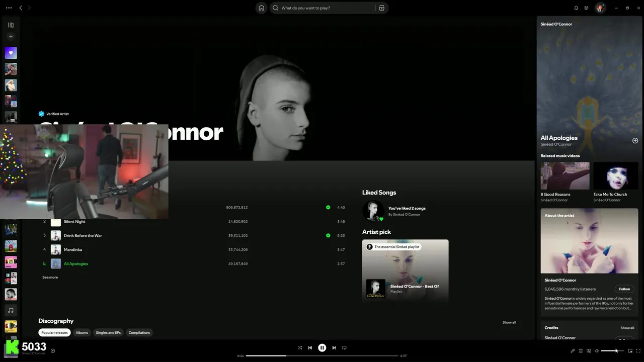Open the 8 Good Reasons music video
The height and width of the screenshot is (362, 644).
point(565,175)
